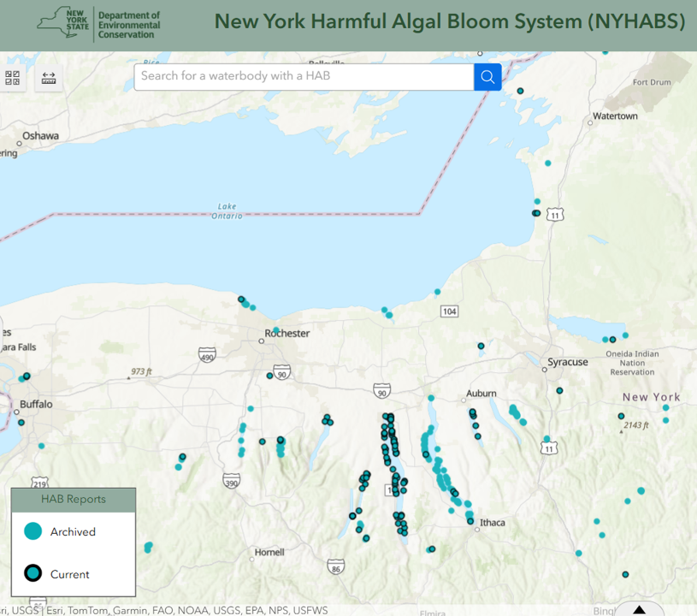Click the blue search magnifier button
This screenshot has height=616, width=697.
click(x=487, y=77)
